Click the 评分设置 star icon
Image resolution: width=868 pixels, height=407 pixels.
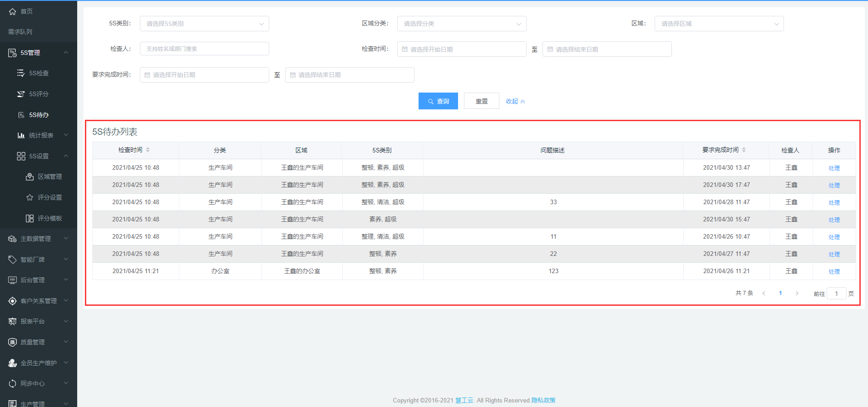(x=30, y=197)
